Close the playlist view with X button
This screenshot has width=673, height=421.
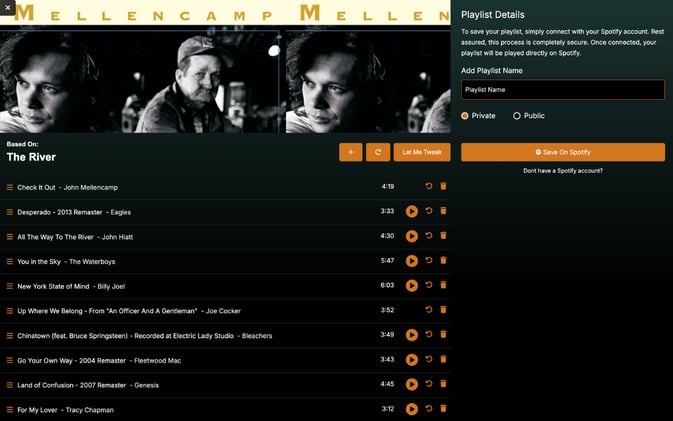click(8, 7)
